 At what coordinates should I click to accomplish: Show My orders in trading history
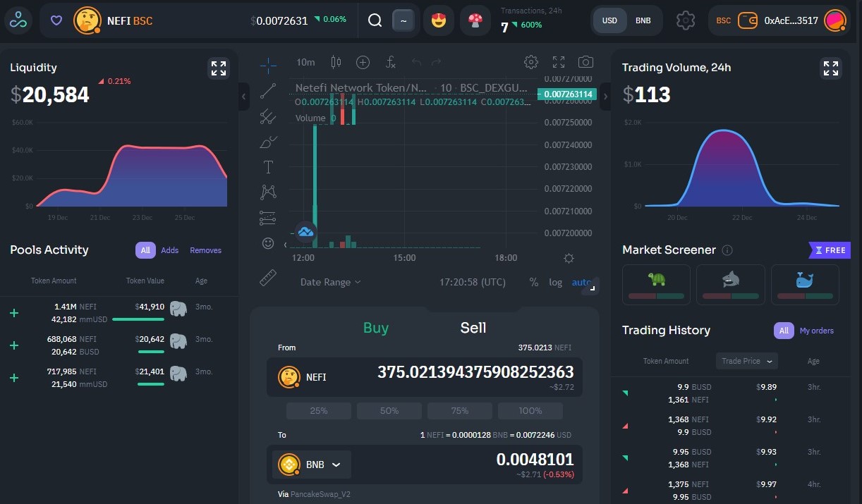click(x=817, y=331)
